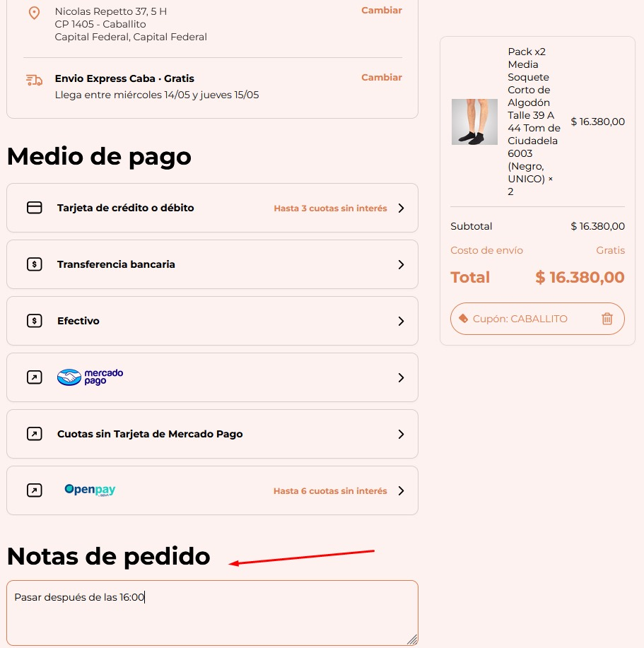
Task: Click the location pin icon next to the address
Action: 35,13
